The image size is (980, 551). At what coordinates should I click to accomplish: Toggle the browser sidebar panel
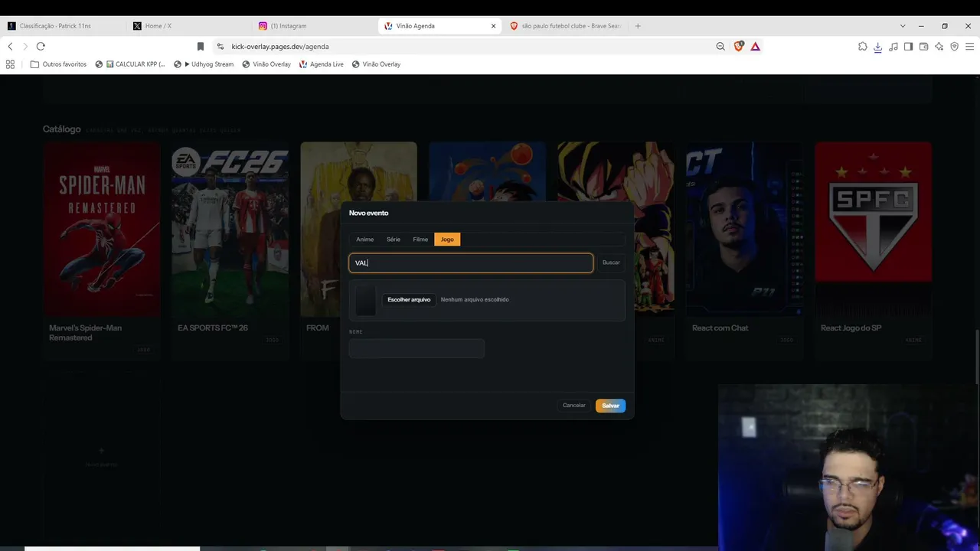[x=909, y=47]
